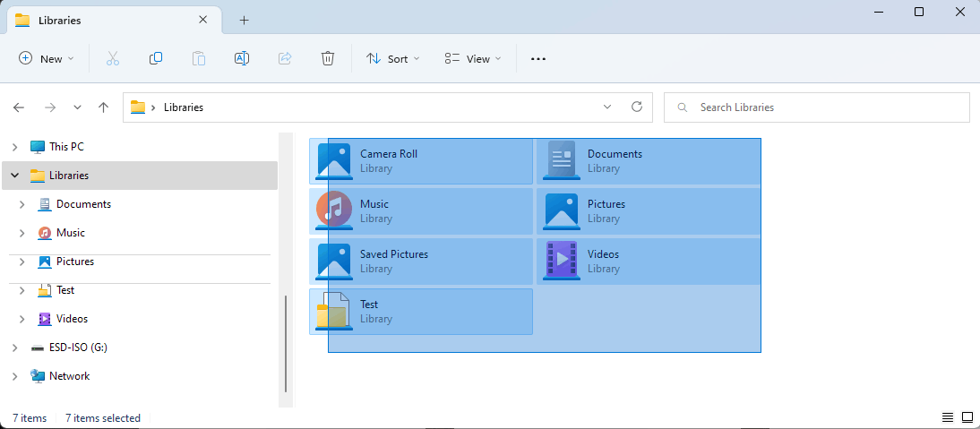This screenshot has width=980, height=429.
Task: Open the Sort dropdown menu
Action: point(392,59)
